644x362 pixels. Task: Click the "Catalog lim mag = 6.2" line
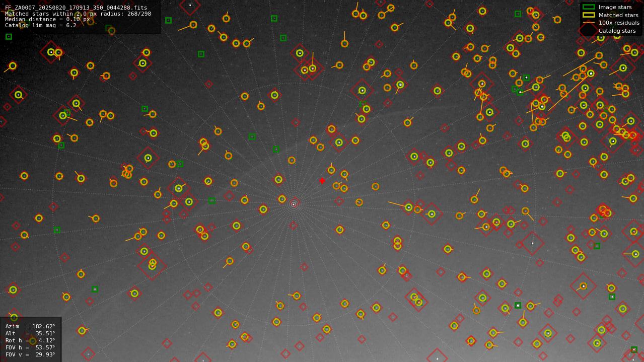41,25
